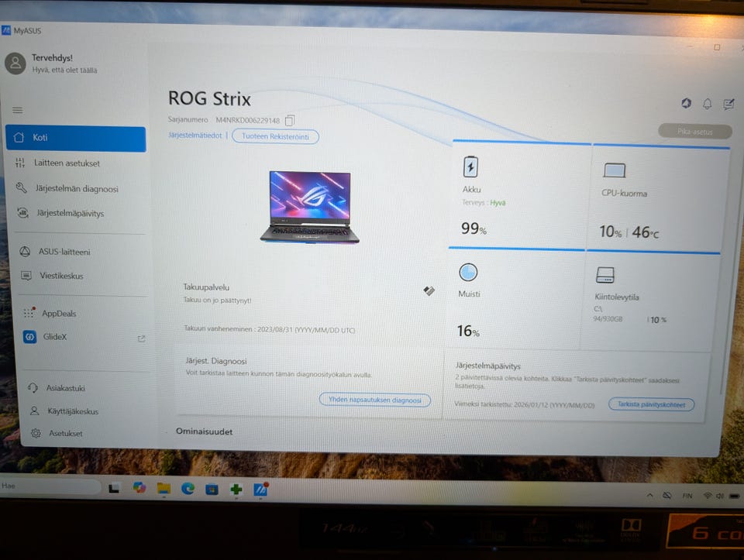Click Tuoteen Rekisteröinti button
The width and height of the screenshot is (744, 560).
[276, 136]
